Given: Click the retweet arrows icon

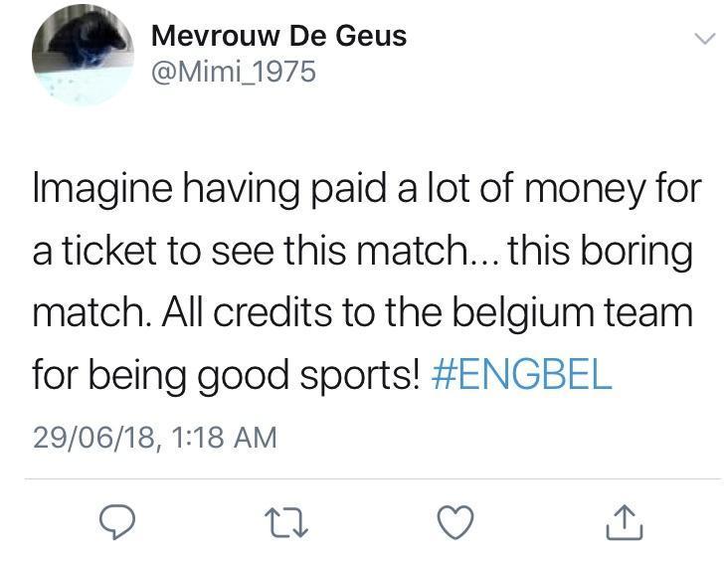Looking at the screenshot, I should pos(286,522).
